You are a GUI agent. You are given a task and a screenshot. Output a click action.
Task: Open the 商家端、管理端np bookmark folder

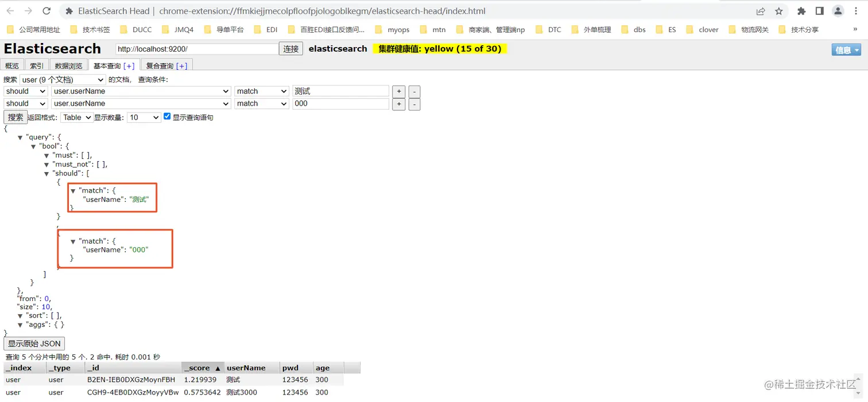point(490,29)
